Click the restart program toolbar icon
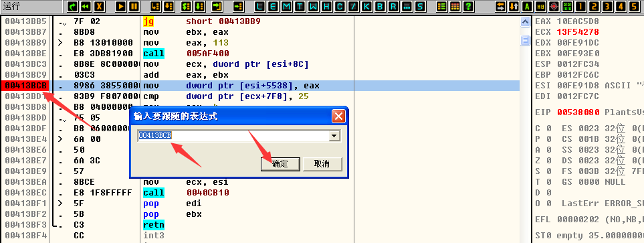Screen dimensions: 644x243 coord(86,6)
